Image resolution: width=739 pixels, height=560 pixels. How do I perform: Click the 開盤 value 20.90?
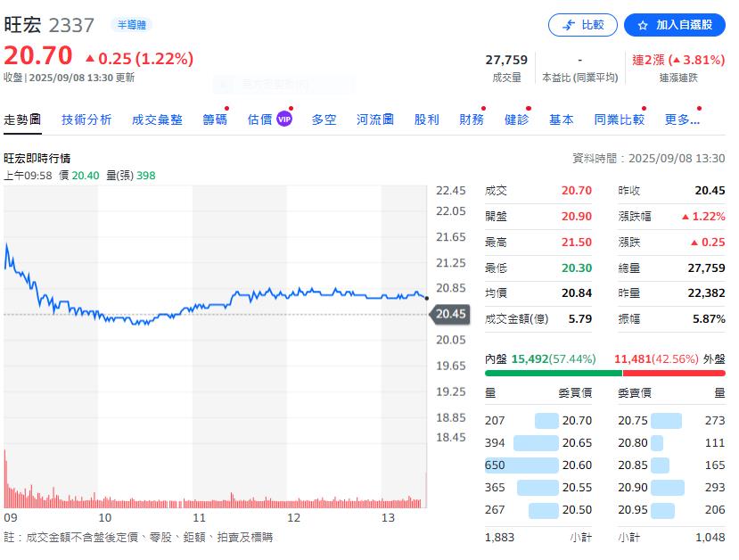coord(577,217)
